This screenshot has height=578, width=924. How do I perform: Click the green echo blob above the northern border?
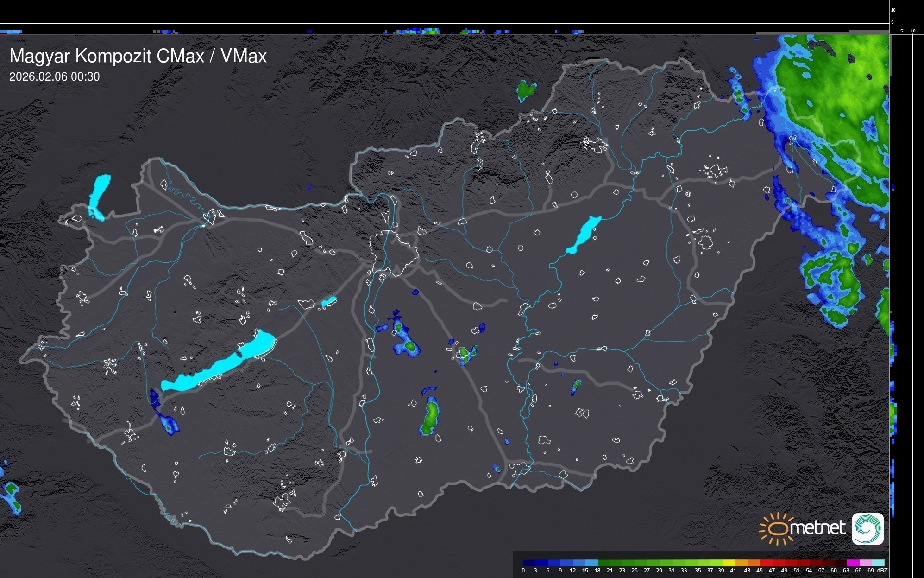tap(526, 89)
